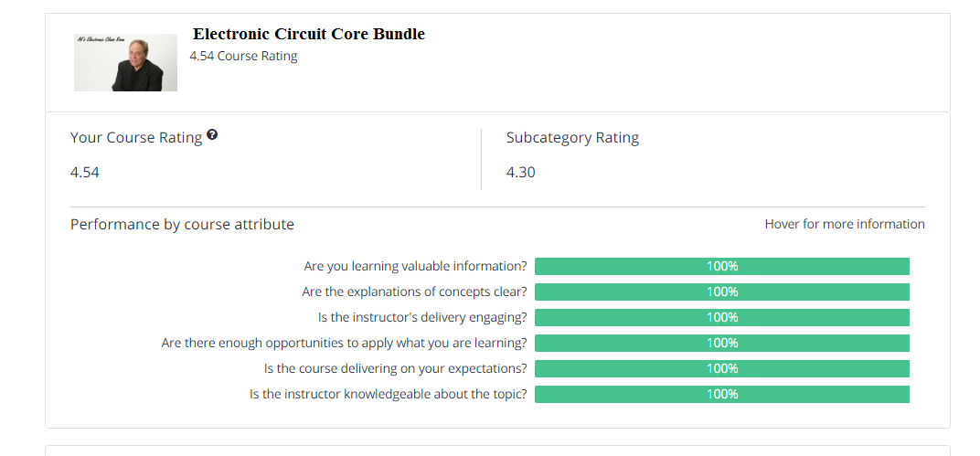Click the Performance by course attribute heading
This screenshot has width=980, height=456.
[182, 224]
